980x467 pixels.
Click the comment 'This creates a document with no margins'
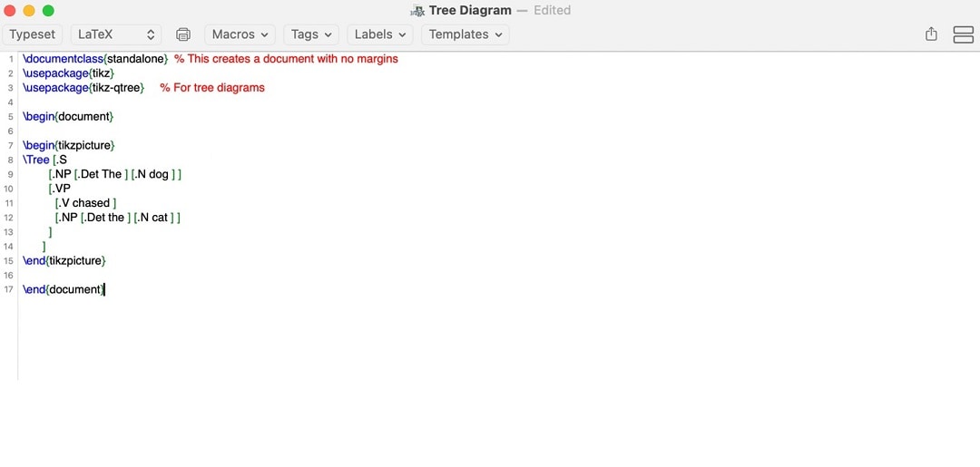(x=290, y=59)
